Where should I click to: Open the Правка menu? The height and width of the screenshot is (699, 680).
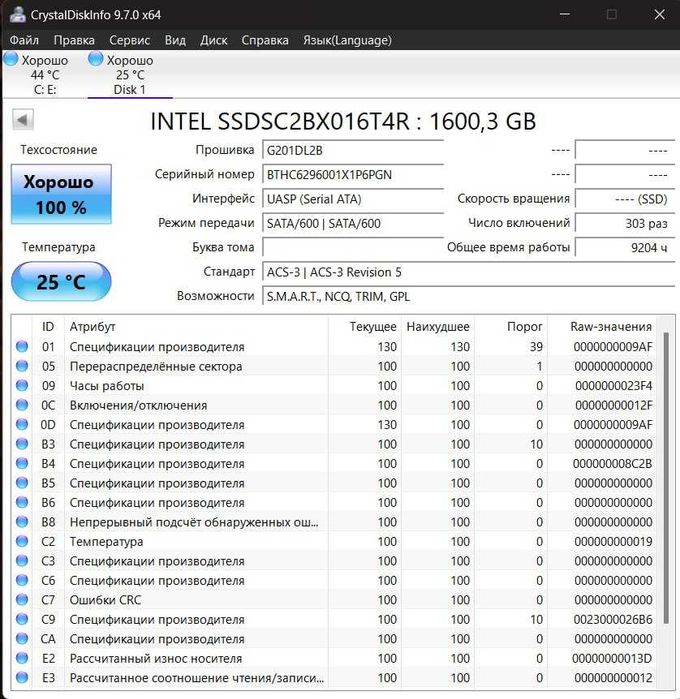click(x=74, y=40)
